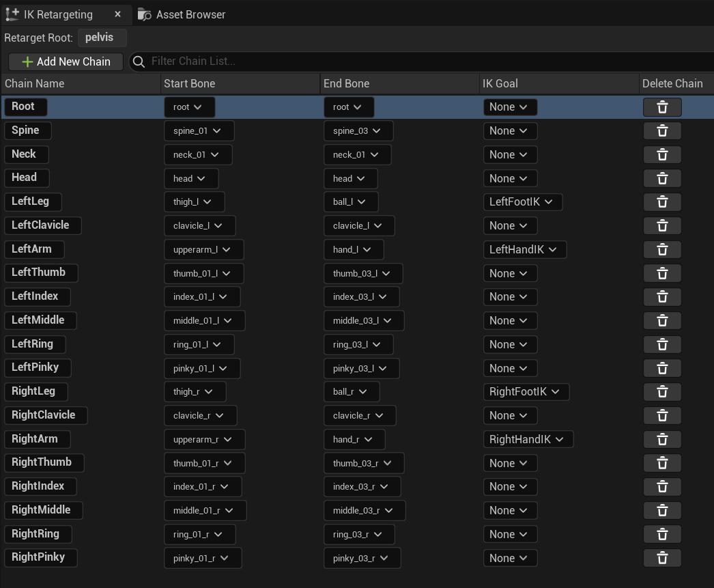Delete the RightPinky chain
Viewport: 714px width, 588px height.
coord(662,558)
